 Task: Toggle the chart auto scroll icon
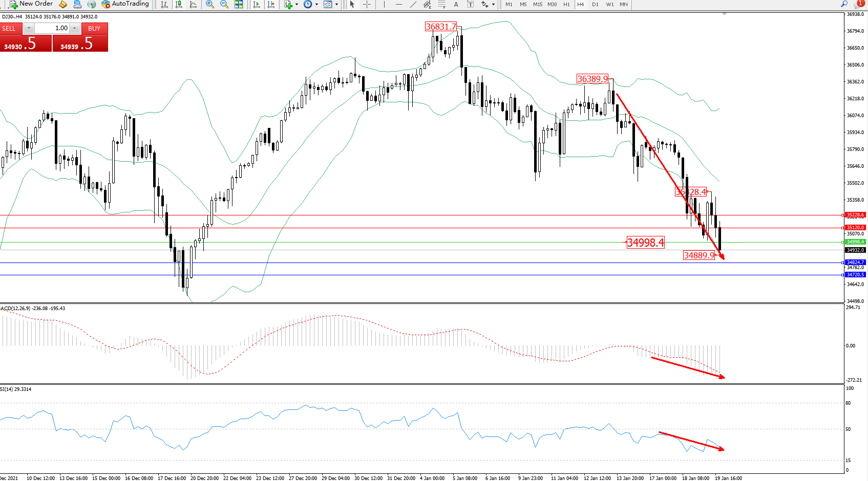pos(257,4)
